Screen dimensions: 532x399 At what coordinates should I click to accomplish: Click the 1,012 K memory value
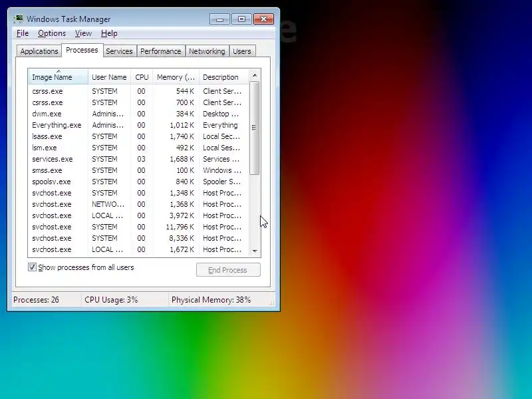pyautogui.click(x=182, y=125)
